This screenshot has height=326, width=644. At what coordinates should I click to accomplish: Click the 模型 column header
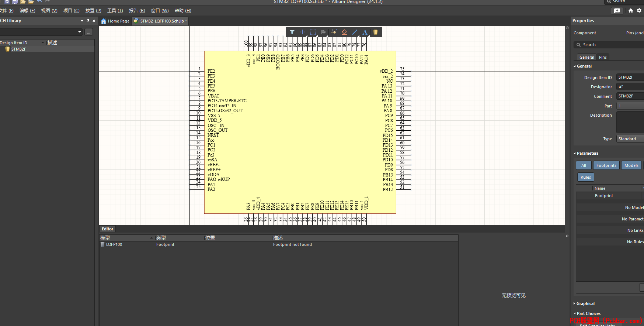pyautogui.click(x=127, y=238)
